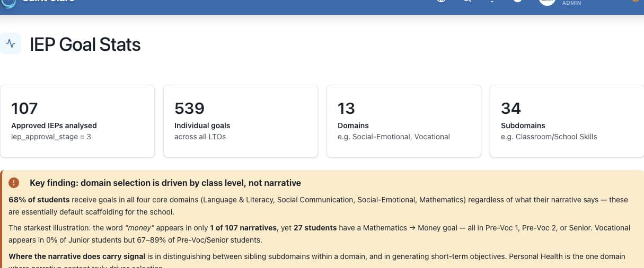Screen dimensions: 644x268
Task: Click the e.g. Classroom/School Skills caption
Action: click(549, 137)
